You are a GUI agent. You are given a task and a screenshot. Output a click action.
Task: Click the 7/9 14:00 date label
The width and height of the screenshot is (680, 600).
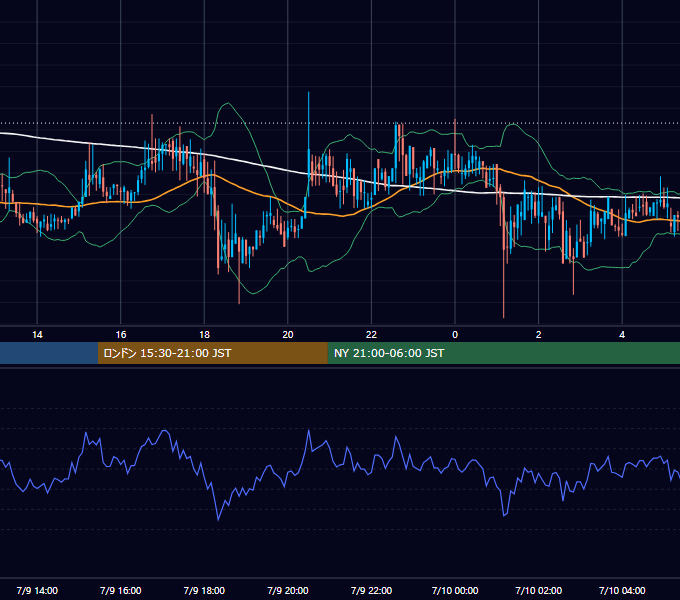pyautogui.click(x=37, y=590)
